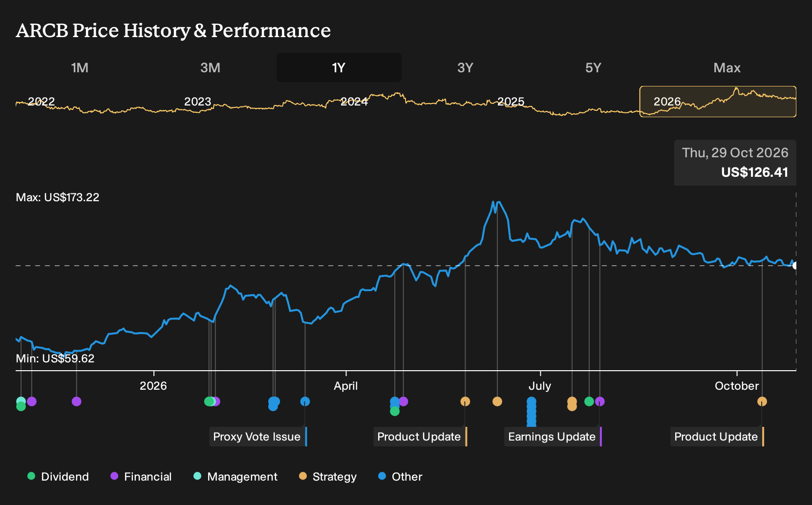Click the 2022 area of overview chart
Viewport: 812px width, 505px height.
42,102
